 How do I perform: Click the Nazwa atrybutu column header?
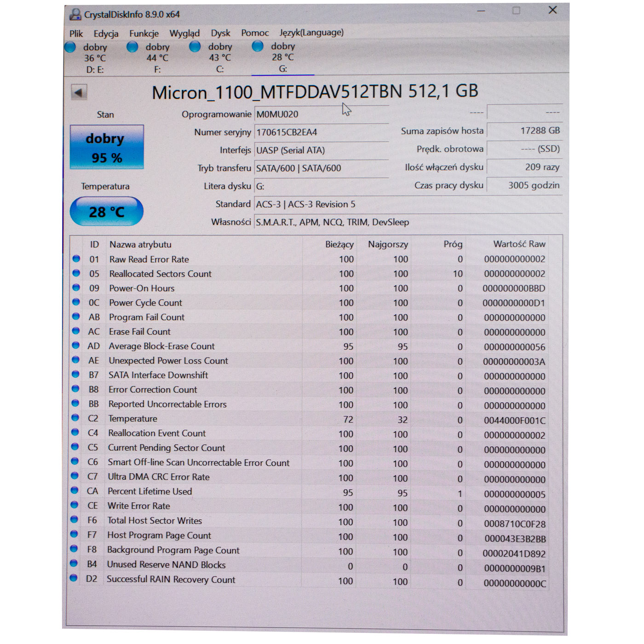pos(140,245)
